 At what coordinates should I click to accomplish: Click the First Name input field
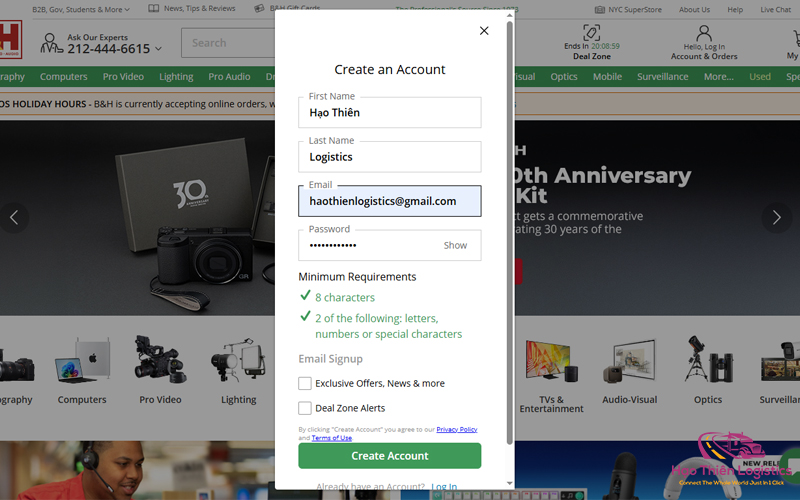point(389,112)
